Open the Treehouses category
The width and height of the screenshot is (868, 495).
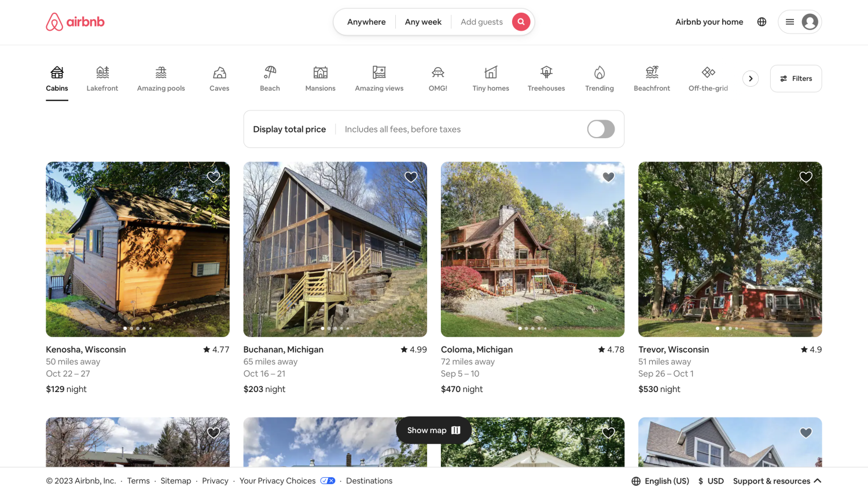tap(546, 78)
